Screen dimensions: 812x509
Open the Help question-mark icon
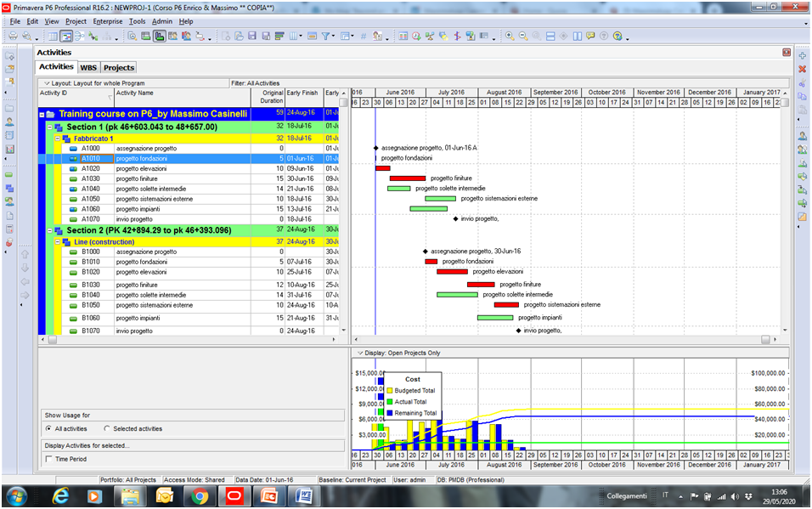coord(617,36)
